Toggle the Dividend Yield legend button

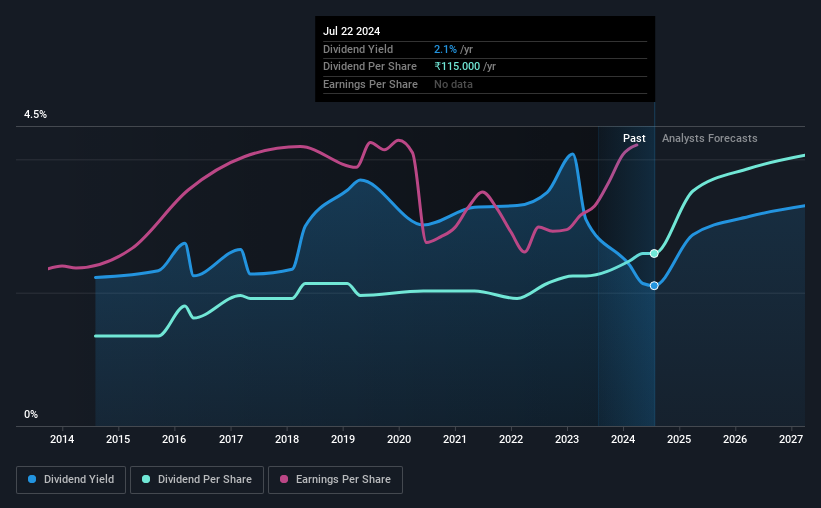[x=71, y=480]
